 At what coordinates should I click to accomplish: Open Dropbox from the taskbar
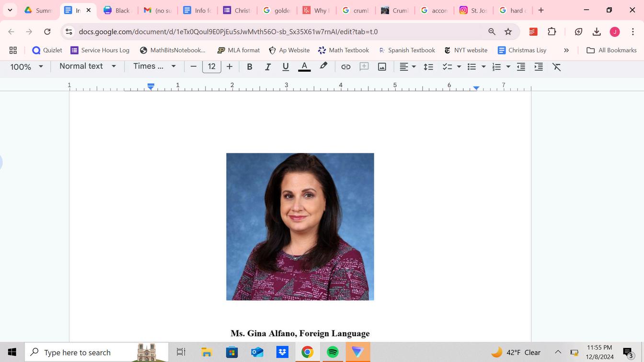click(x=282, y=352)
